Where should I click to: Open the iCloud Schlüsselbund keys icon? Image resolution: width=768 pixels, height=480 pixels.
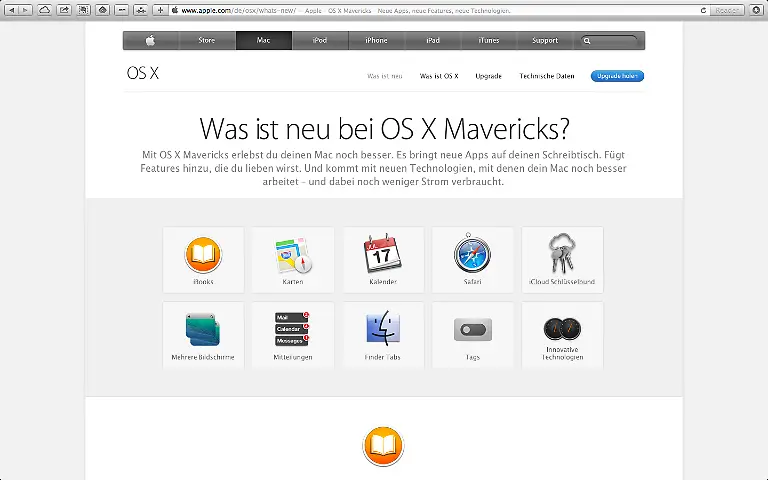[562, 253]
